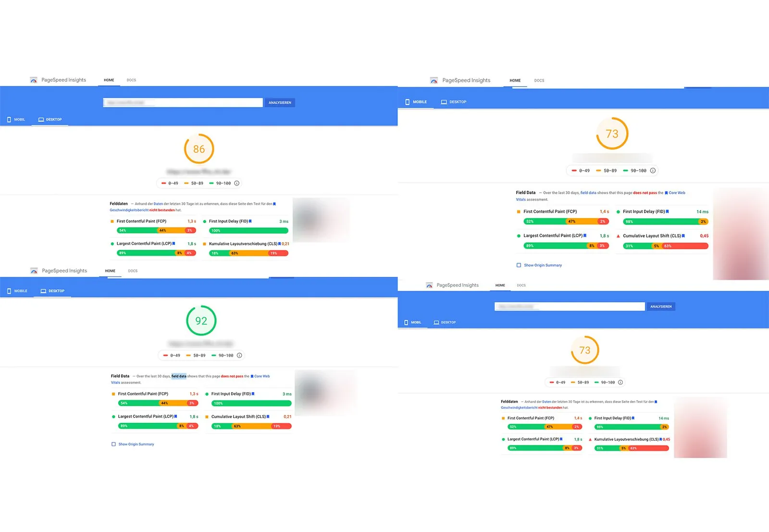769x532 pixels.
Task: Click bookmark icon after Cumulative Layout Shift (CLS) 0,21 English row
Action: point(268,417)
